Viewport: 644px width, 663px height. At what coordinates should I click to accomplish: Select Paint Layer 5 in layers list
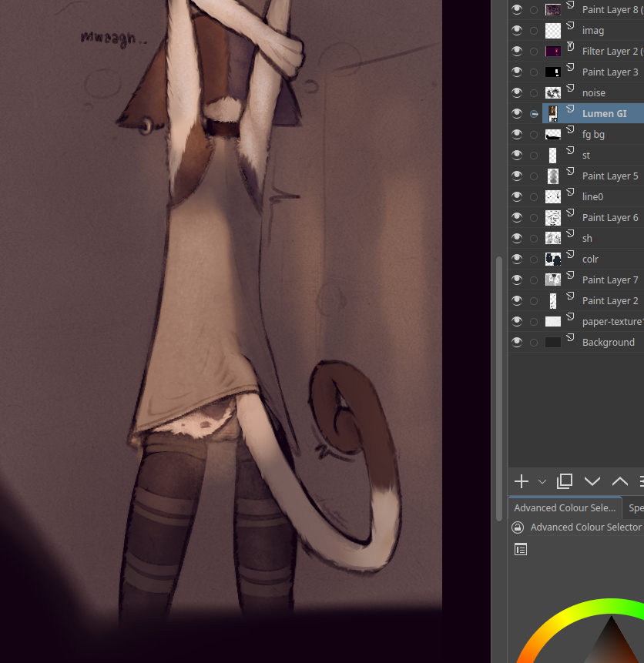(609, 176)
